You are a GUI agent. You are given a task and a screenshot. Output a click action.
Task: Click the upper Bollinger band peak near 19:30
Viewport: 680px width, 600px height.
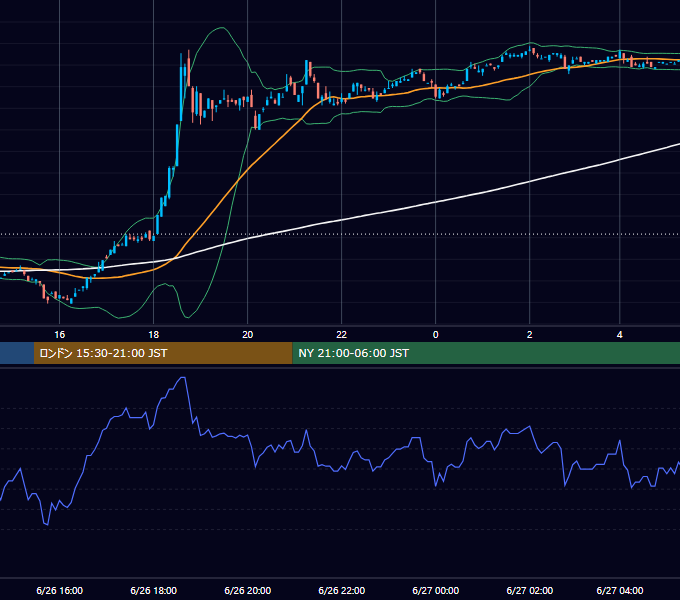click(222, 28)
